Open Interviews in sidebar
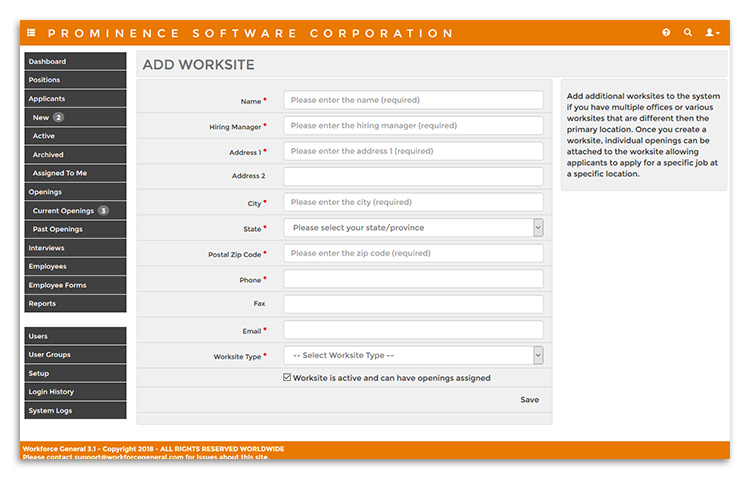Image resolution: width=750 pixels, height=479 pixels. [76, 248]
